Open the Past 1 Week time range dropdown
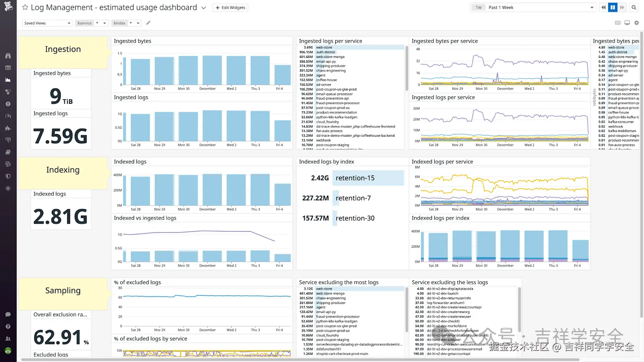The image size is (644, 362). [x=533, y=7]
